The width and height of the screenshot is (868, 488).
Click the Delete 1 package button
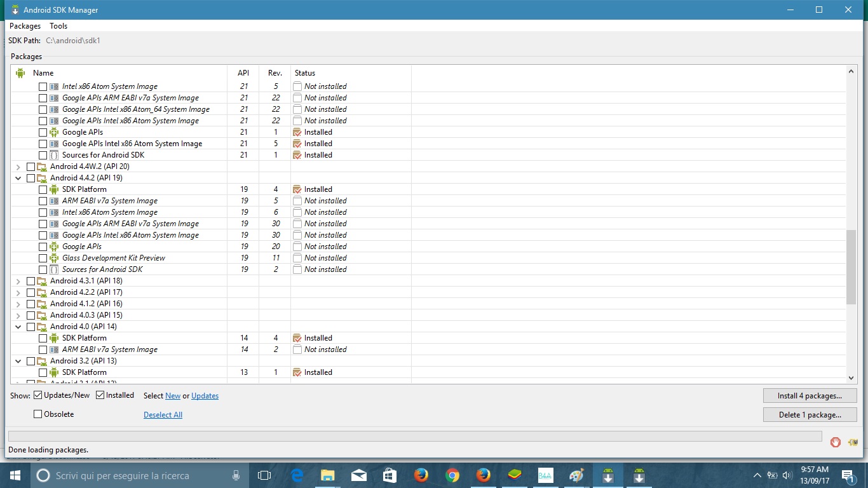pos(810,414)
